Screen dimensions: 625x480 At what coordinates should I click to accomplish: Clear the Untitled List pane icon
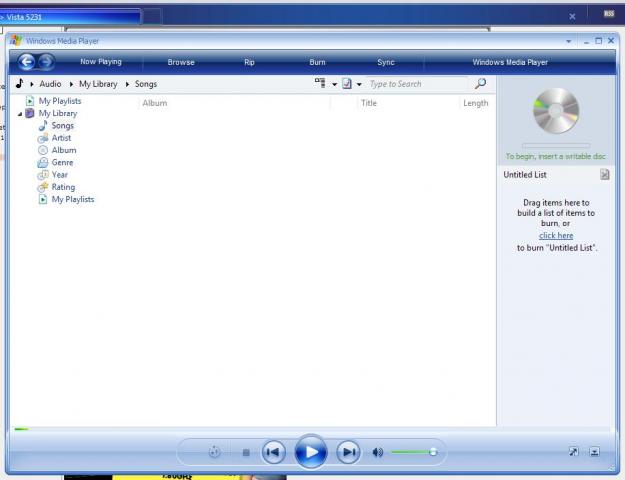pyautogui.click(x=605, y=175)
